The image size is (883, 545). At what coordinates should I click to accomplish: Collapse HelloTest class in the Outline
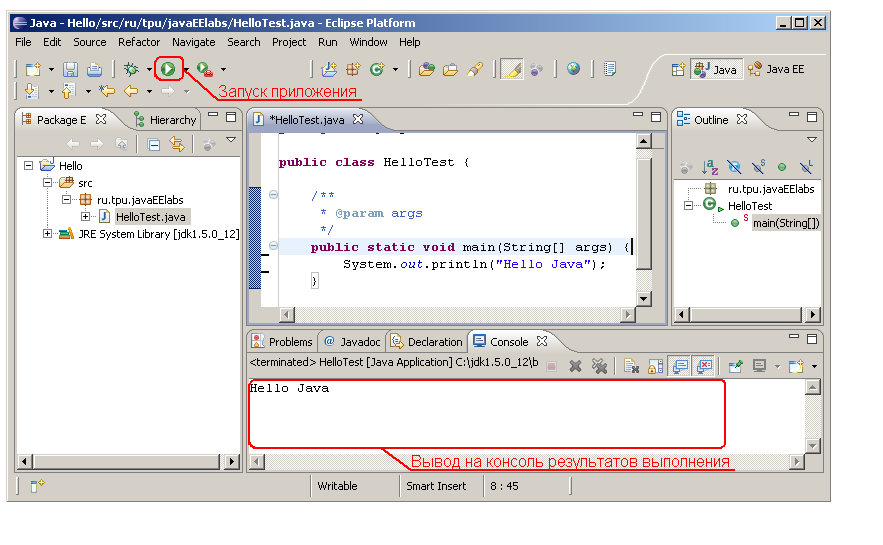tap(688, 206)
